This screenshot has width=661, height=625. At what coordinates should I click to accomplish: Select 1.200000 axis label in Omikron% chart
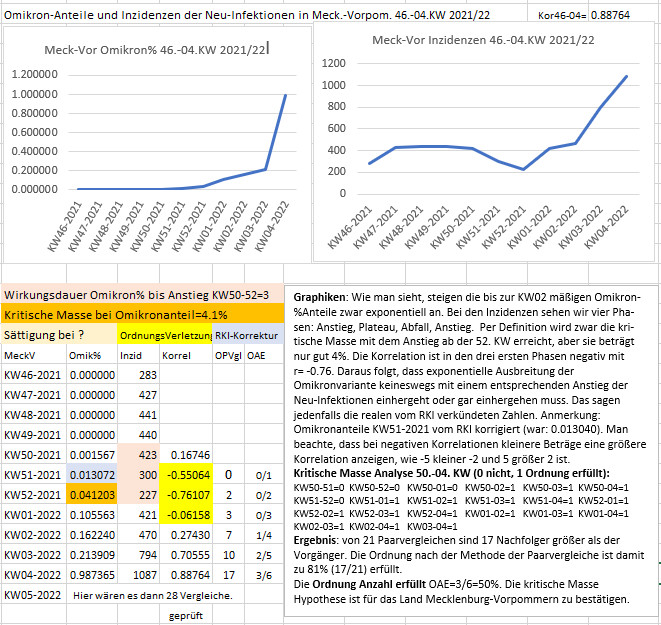point(35,74)
